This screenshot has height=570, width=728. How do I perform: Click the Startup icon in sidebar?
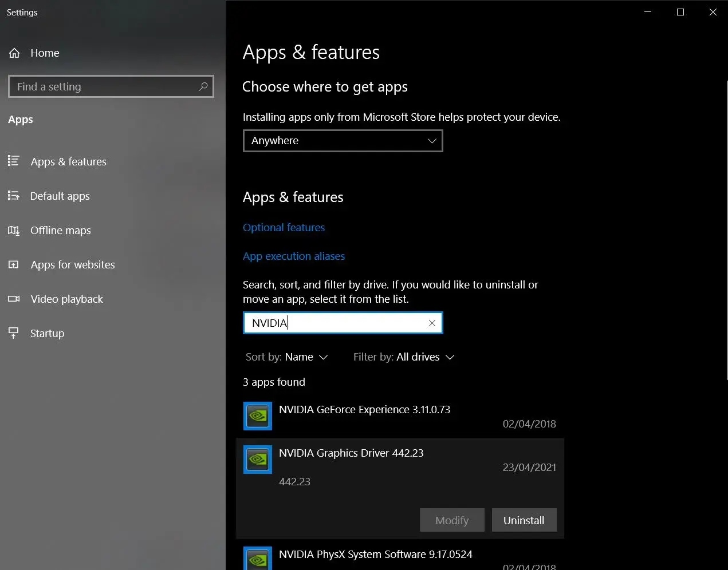[x=14, y=333]
